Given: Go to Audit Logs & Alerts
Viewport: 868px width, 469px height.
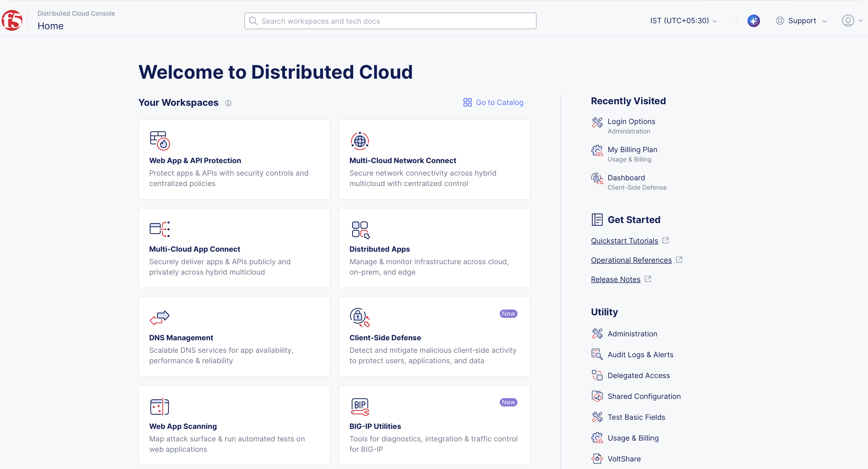Looking at the screenshot, I should [640, 355].
